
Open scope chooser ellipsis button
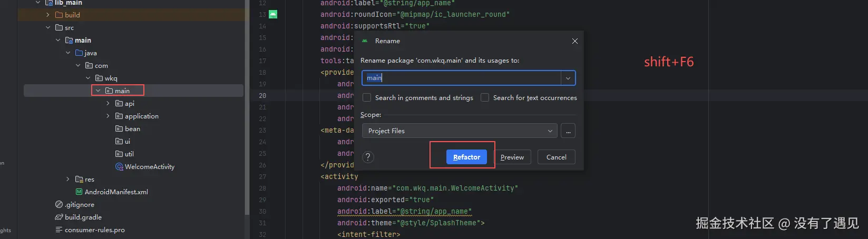[568, 131]
